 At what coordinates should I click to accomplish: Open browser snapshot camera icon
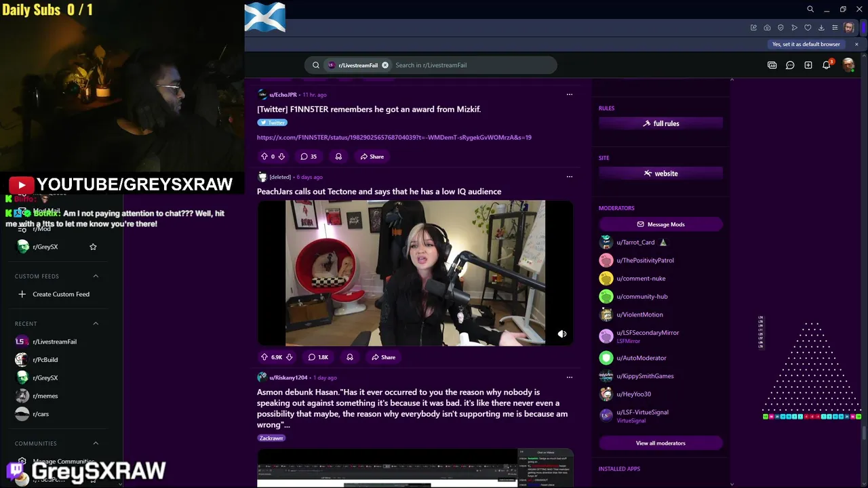click(x=767, y=28)
